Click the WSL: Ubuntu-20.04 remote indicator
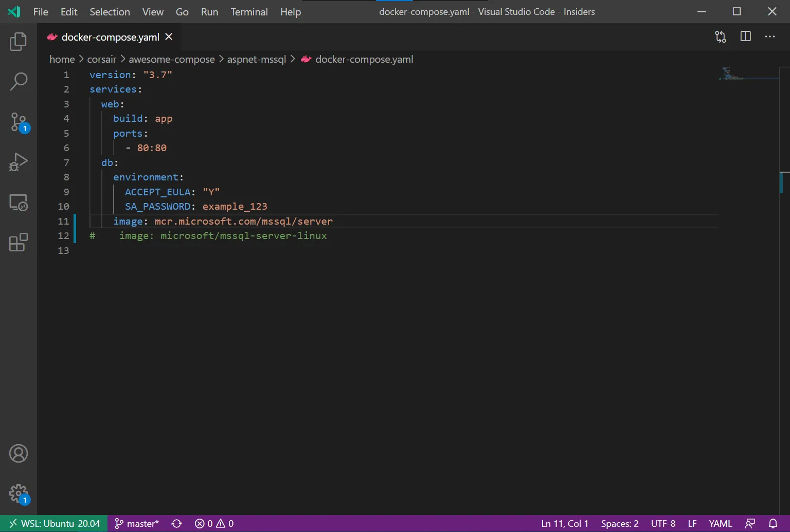The height and width of the screenshot is (532, 790). pyautogui.click(x=54, y=523)
